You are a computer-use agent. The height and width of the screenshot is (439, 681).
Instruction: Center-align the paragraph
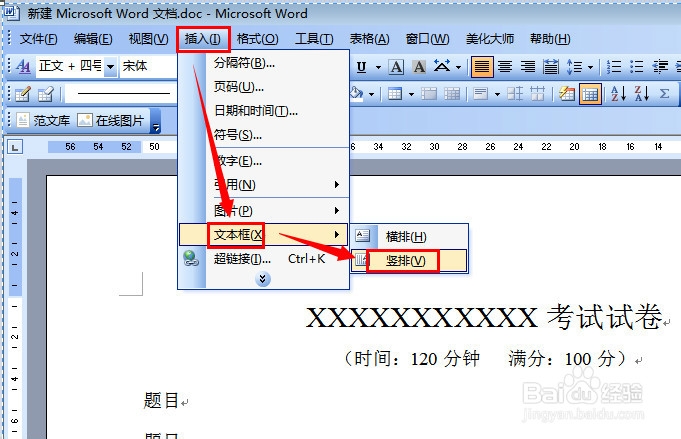[x=505, y=67]
